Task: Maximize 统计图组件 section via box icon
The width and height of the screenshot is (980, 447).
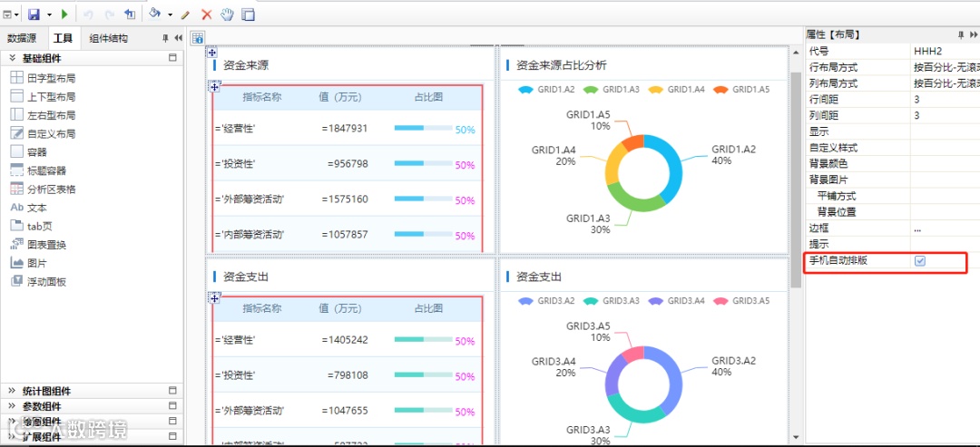Action: pyautogui.click(x=173, y=391)
